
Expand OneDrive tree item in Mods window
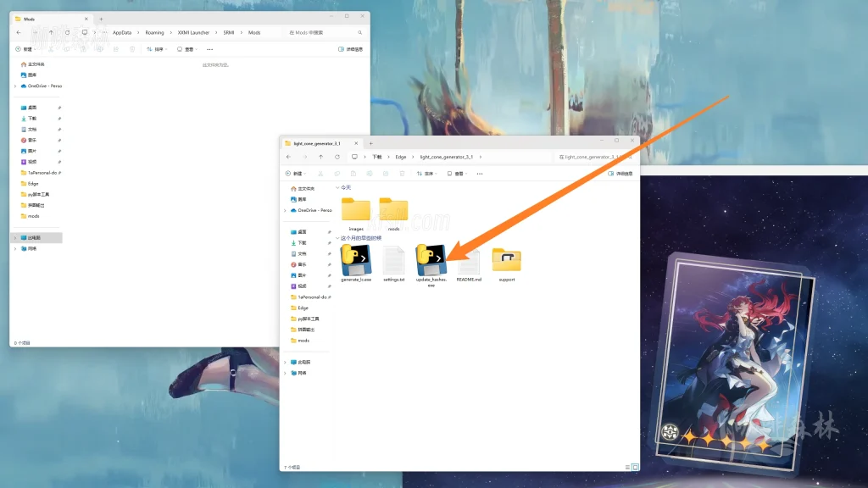[15, 86]
